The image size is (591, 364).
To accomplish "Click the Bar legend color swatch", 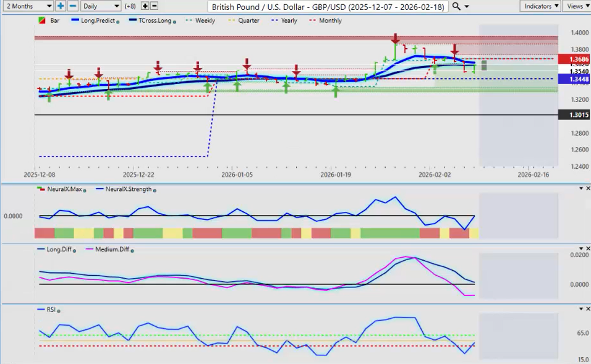I will click(x=41, y=20).
